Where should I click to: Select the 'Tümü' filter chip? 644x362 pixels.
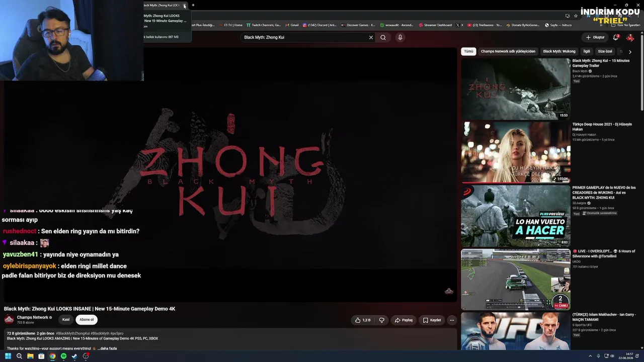click(x=468, y=51)
